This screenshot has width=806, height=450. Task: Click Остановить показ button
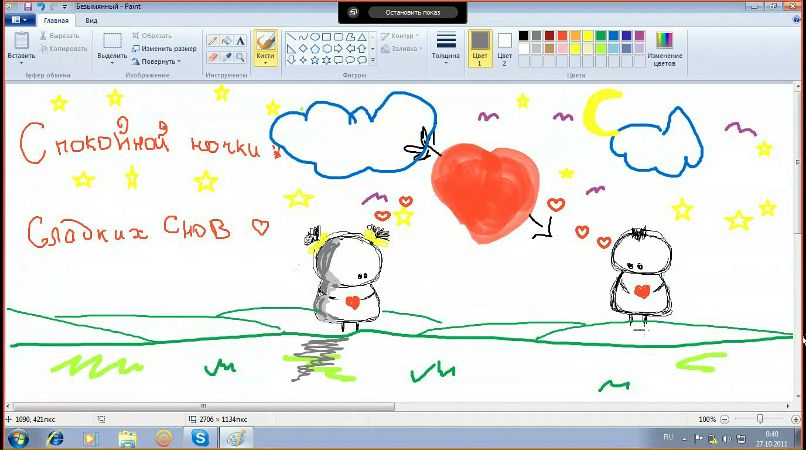412,13
